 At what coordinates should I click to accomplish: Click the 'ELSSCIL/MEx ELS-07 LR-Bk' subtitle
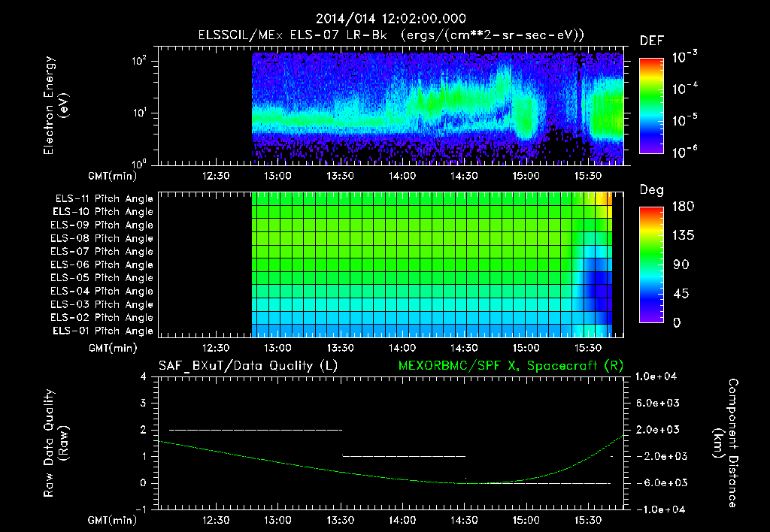[293, 35]
